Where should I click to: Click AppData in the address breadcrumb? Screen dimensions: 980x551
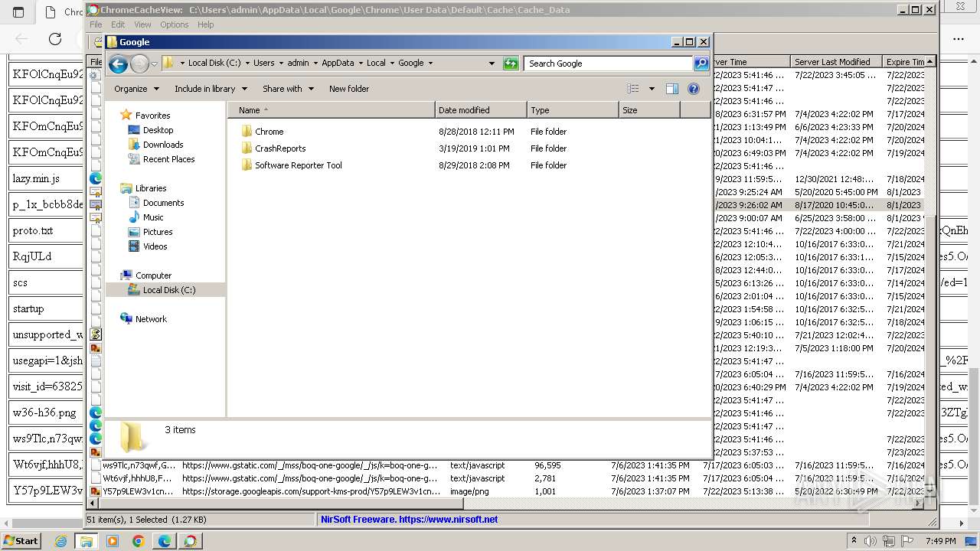338,64
